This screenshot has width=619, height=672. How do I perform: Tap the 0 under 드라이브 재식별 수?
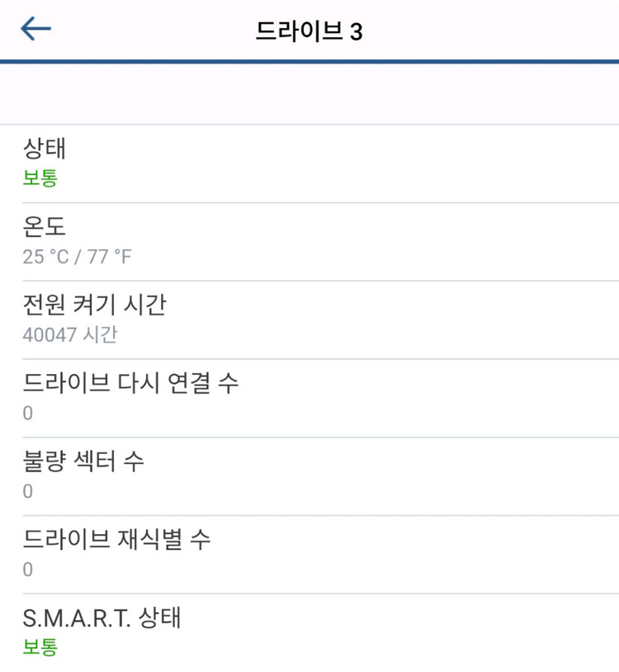tap(28, 569)
